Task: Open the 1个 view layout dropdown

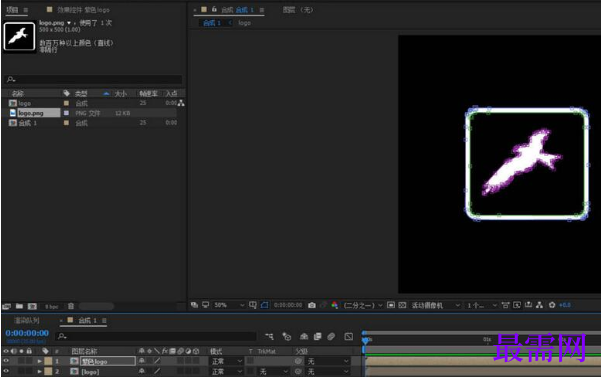Action: 482,305
